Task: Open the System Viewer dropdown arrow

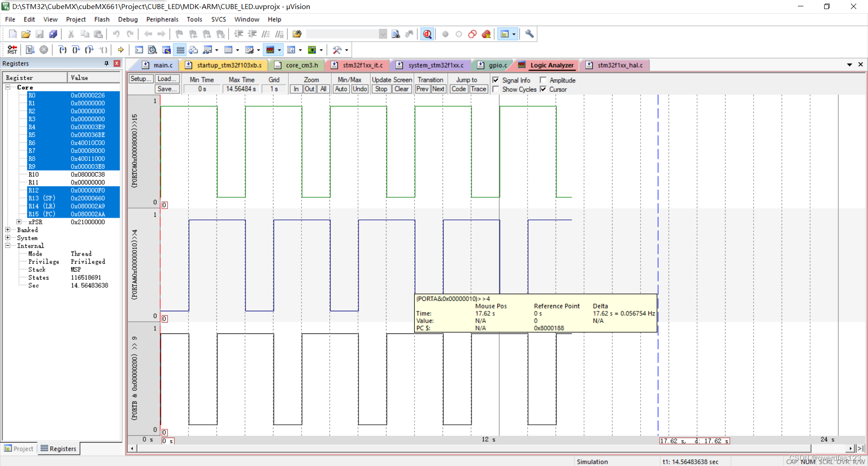Action: point(321,50)
